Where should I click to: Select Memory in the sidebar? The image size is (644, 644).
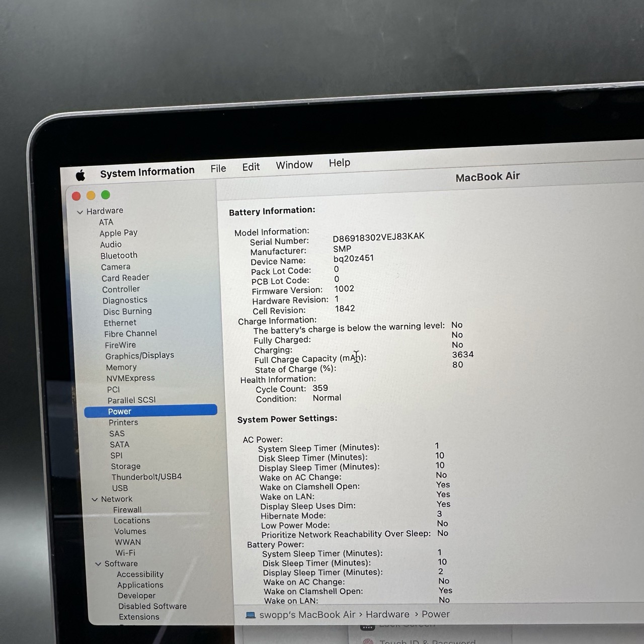(121, 367)
